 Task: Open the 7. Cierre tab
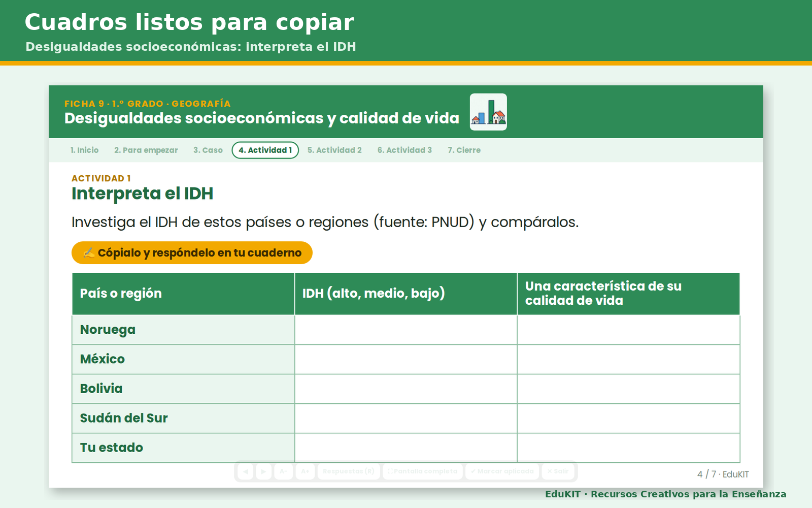tap(464, 150)
